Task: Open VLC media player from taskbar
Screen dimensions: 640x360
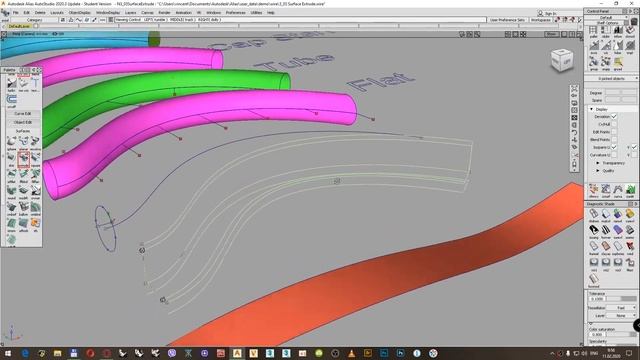Action: click(351, 353)
